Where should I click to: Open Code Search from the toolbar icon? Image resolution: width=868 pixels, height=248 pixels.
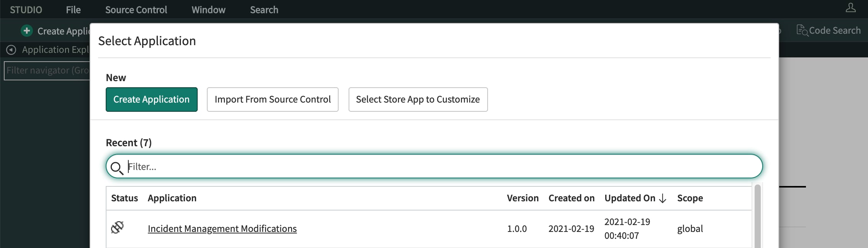coord(802,30)
